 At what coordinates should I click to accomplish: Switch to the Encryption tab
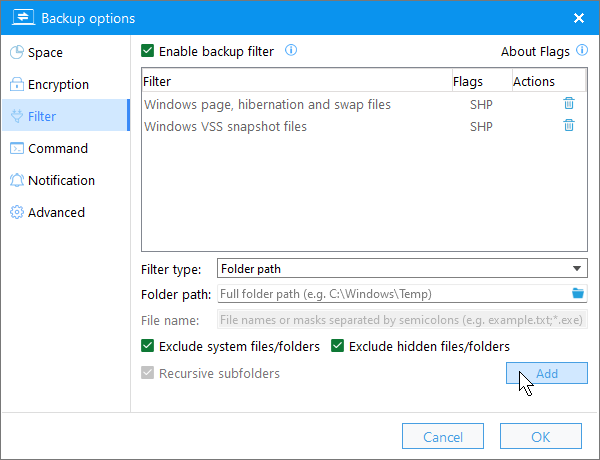coord(66,84)
